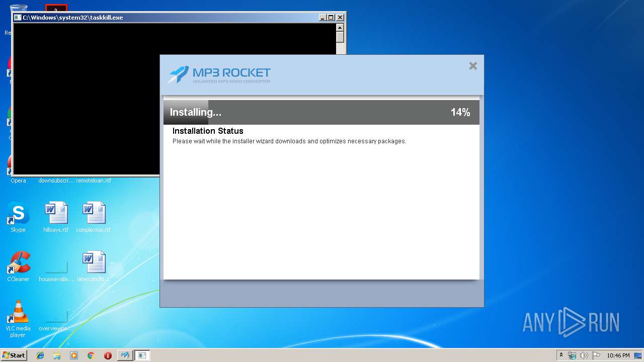
Task: Select hillsays.rtf document on desktop
Action: point(56,217)
